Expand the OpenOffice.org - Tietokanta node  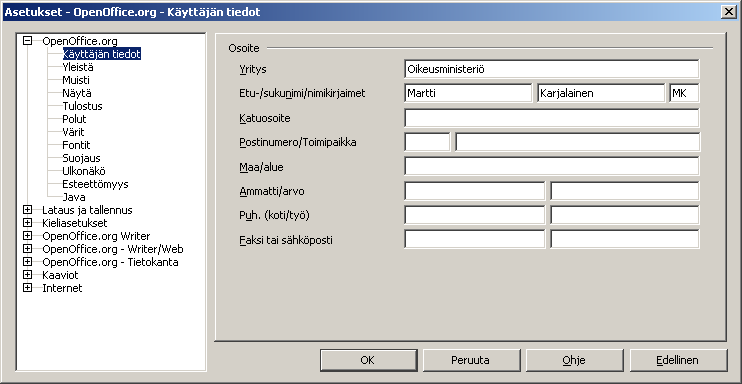pos(27,262)
